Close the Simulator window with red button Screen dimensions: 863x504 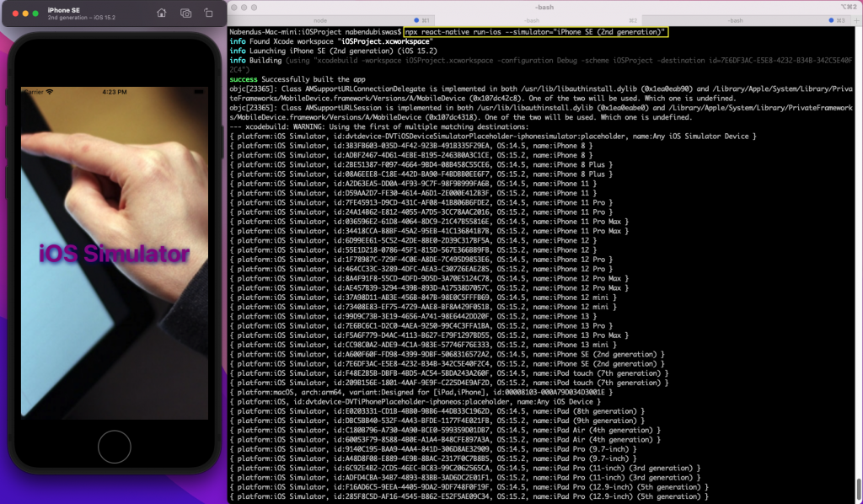tap(15, 13)
